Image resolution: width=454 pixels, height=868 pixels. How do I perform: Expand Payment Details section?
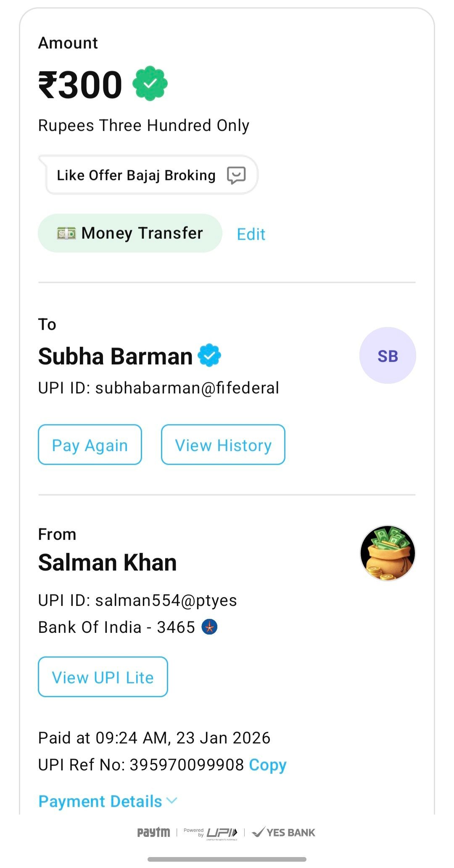[x=100, y=802]
